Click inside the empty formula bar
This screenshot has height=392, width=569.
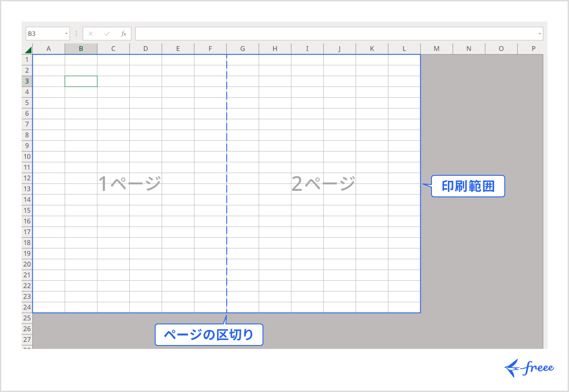pos(302,33)
